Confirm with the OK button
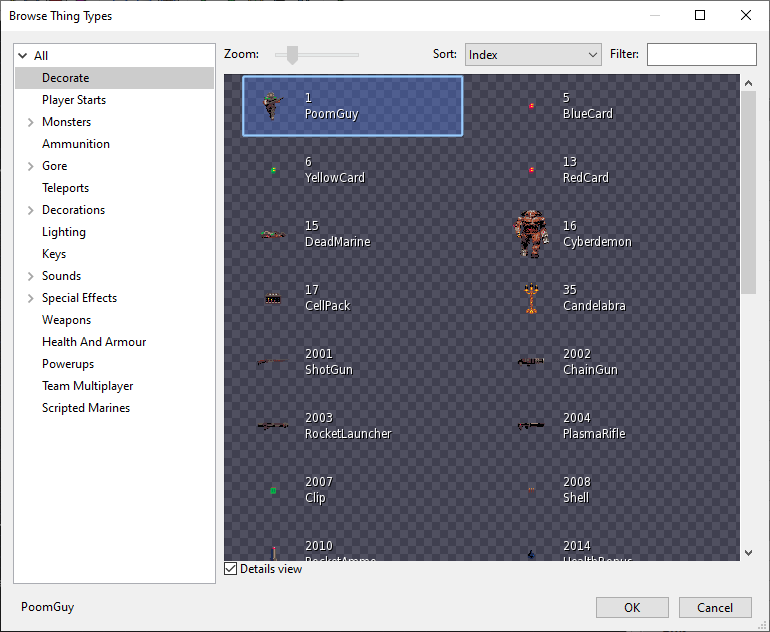 632,607
